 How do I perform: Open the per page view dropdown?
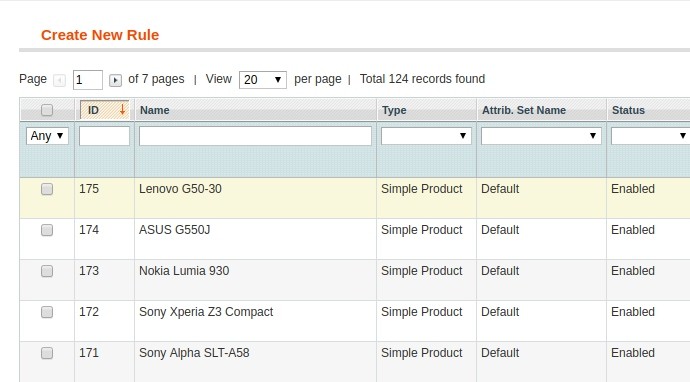pyautogui.click(x=263, y=80)
